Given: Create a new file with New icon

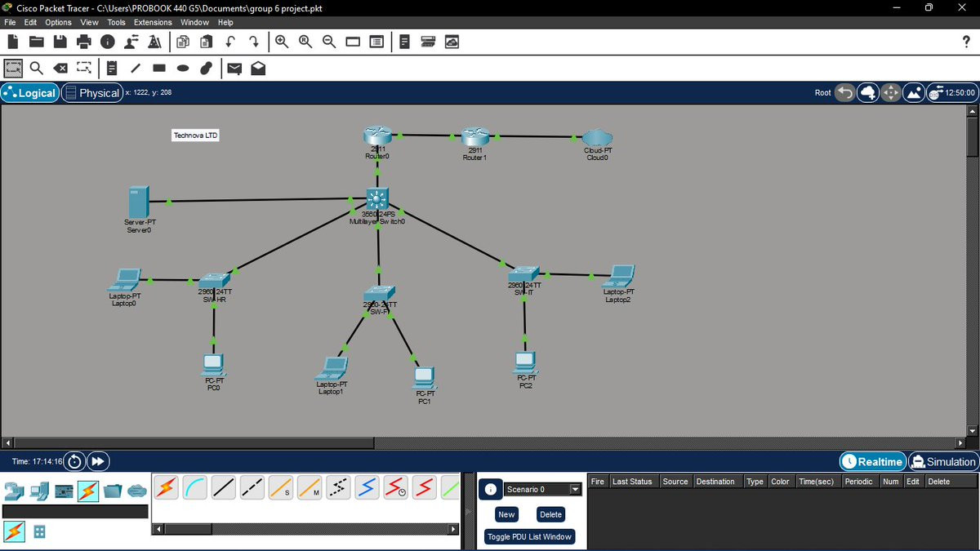Looking at the screenshot, I should pyautogui.click(x=12, y=42).
